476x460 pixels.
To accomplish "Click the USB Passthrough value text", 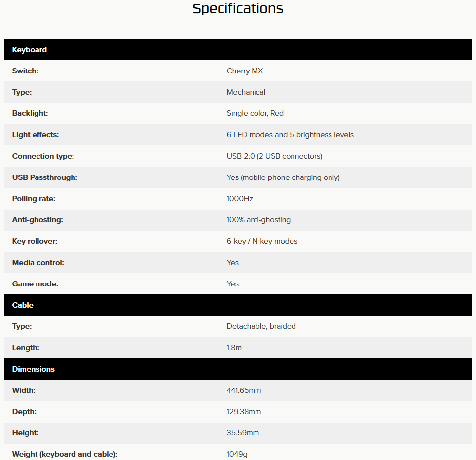I will point(283,177).
